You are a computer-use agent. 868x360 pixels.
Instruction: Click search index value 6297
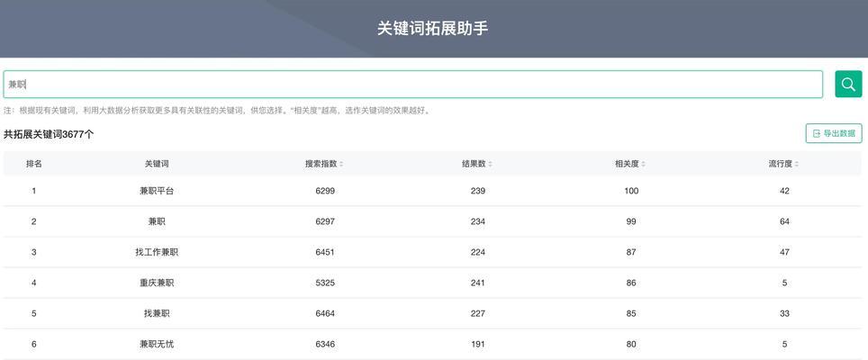point(325,221)
